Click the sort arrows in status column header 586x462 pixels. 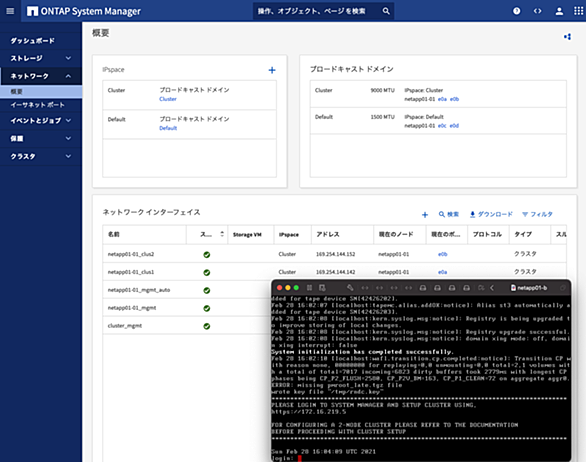222,234
